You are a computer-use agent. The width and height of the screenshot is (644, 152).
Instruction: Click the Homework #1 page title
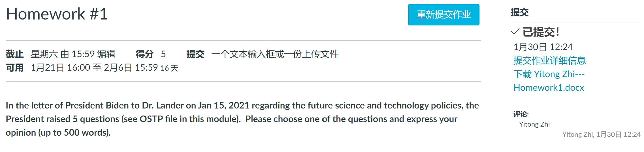[57, 14]
